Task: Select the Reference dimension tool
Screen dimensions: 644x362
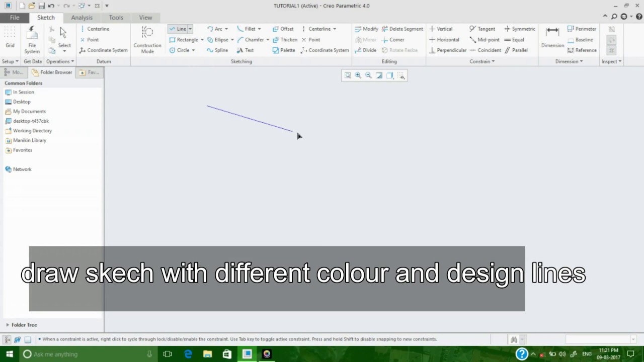Action: coord(582,50)
